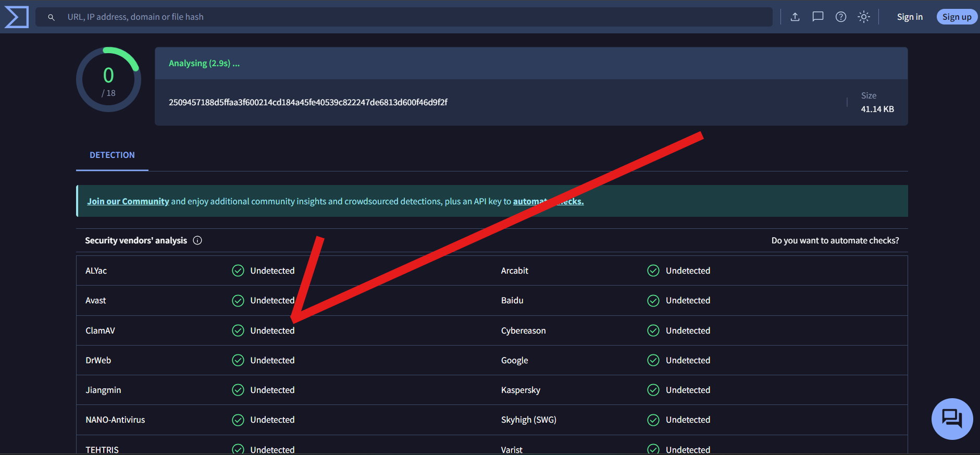This screenshot has height=455, width=980.
Task: Open the VirusTotal home logo
Action: click(x=17, y=17)
